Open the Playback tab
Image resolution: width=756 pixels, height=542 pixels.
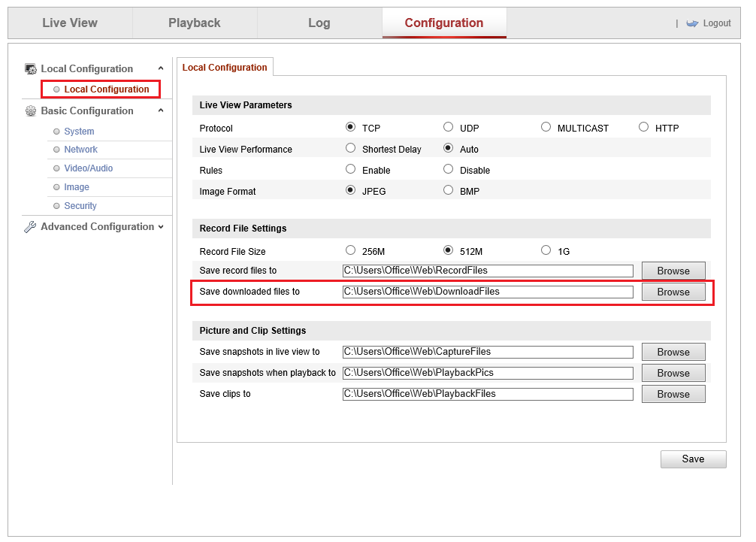(195, 23)
